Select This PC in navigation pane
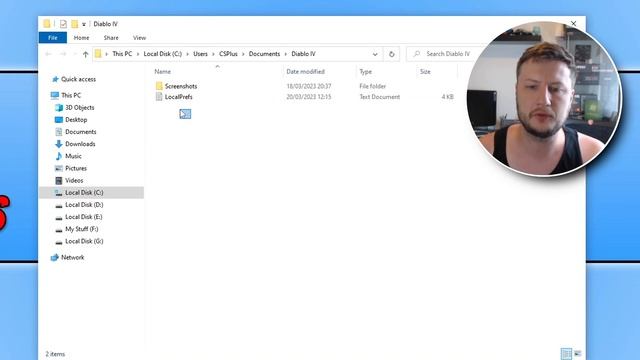Screen dimensions: 640x360 (71, 95)
